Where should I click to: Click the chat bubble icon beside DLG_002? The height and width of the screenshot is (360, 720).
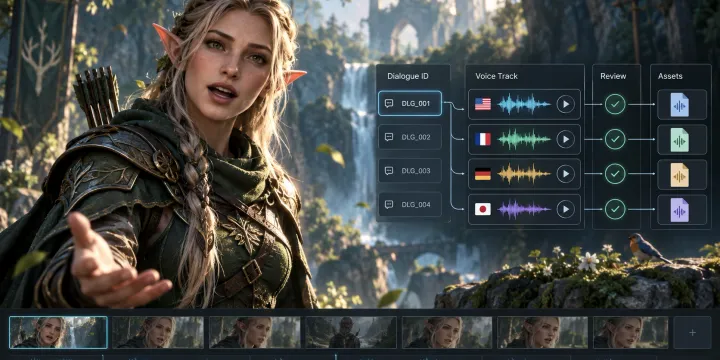389,137
